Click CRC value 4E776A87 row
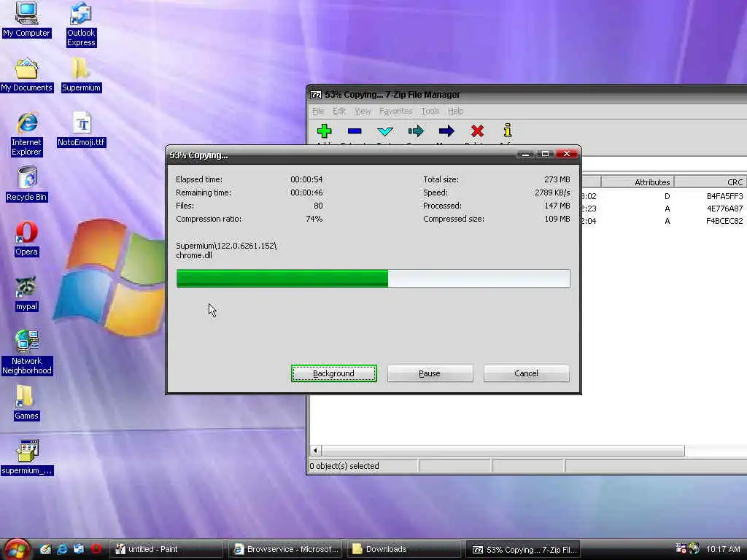747x560 pixels. (x=724, y=208)
